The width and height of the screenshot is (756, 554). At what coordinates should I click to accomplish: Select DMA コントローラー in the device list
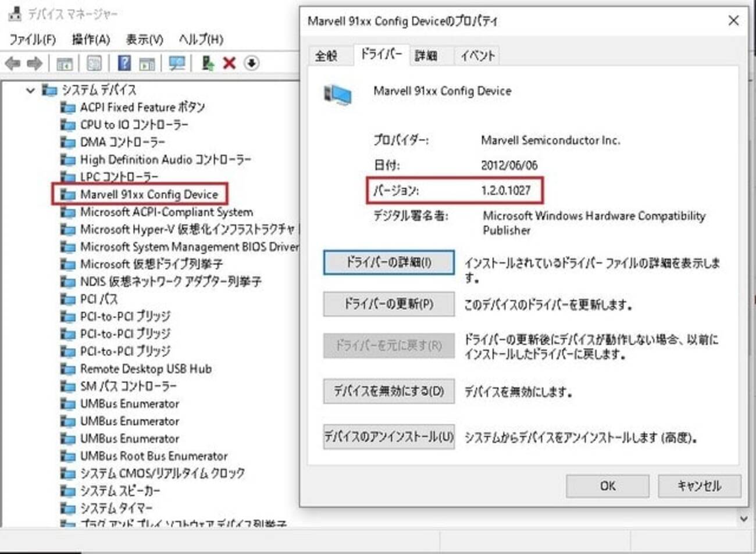[x=113, y=142]
